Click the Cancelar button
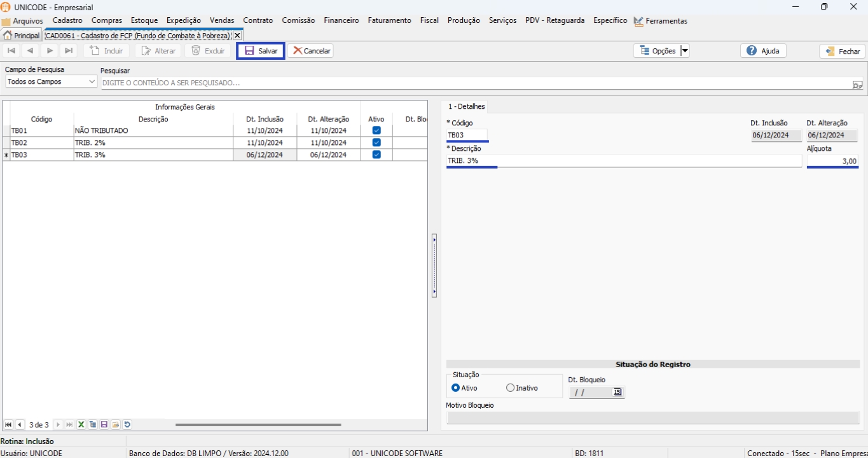 [311, 51]
